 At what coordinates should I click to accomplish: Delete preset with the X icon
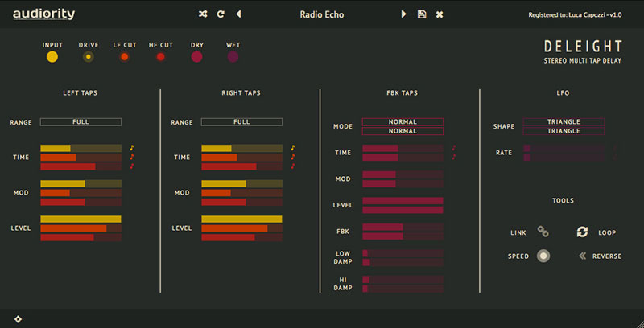(440, 14)
